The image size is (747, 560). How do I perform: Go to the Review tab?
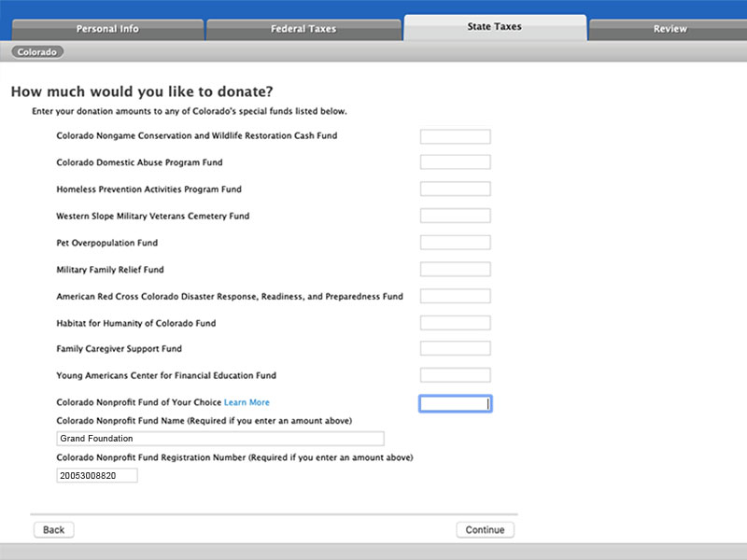[669, 29]
